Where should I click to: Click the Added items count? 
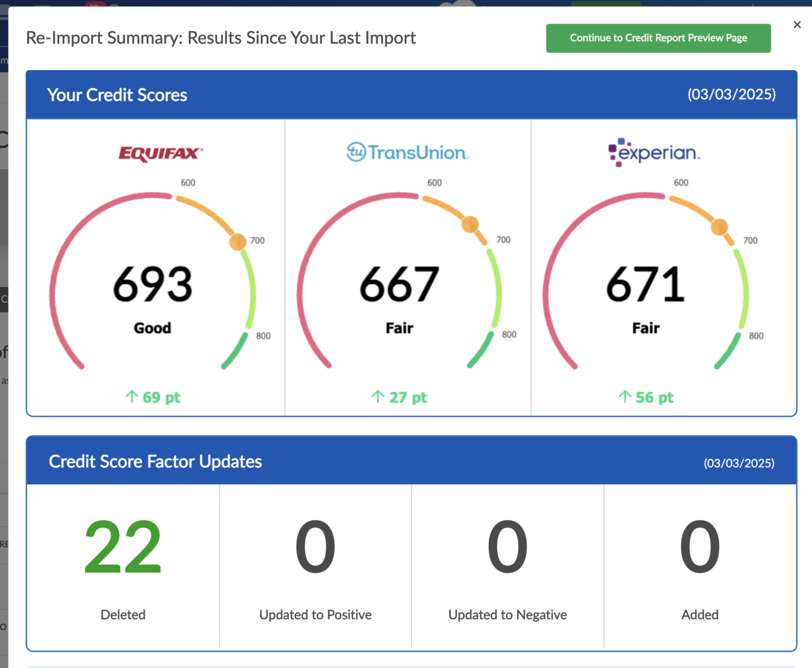coord(700,547)
